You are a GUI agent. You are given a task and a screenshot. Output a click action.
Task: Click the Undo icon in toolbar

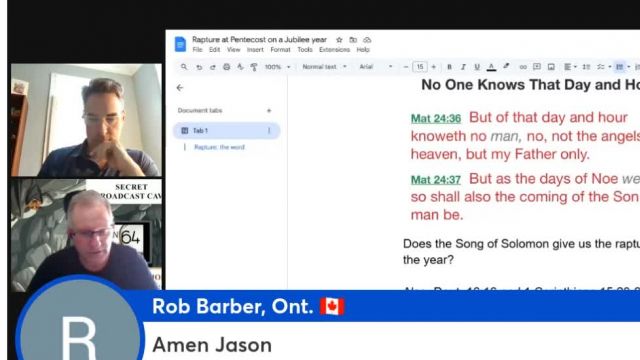(x=199, y=67)
